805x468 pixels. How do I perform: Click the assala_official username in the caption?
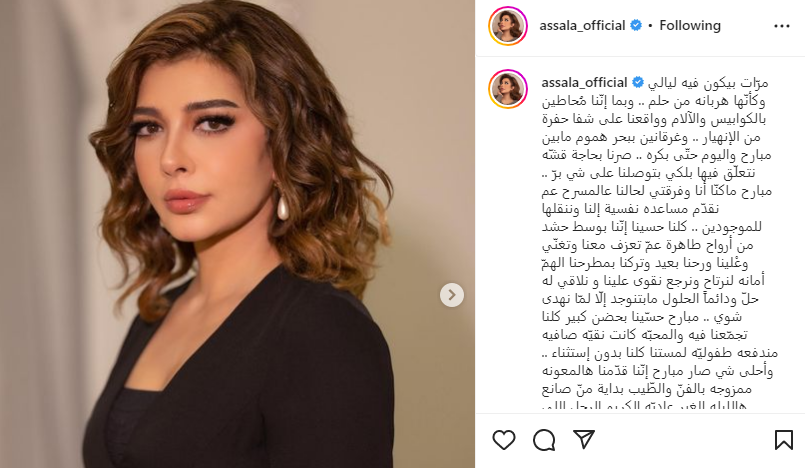(x=584, y=83)
